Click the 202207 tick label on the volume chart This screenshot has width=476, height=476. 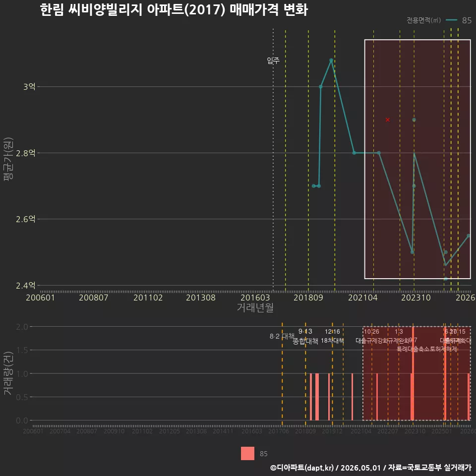[388, 431]
